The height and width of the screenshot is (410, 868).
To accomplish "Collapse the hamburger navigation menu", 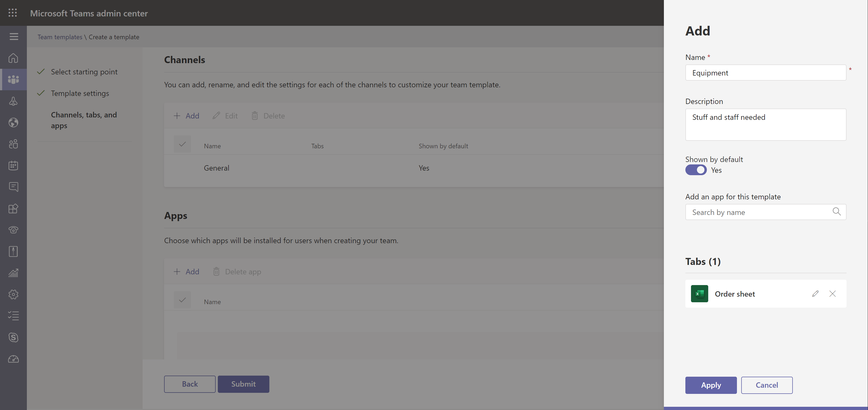I will (13, 37).
